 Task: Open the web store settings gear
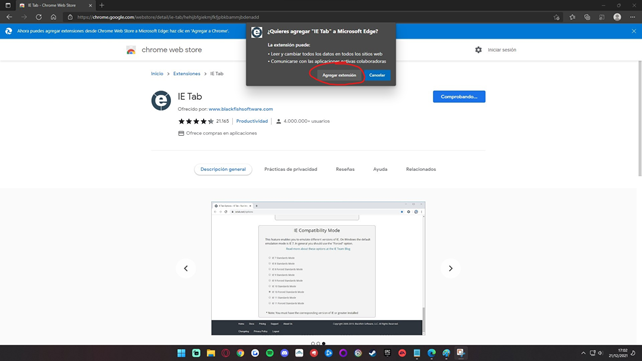click(x=478, y=50)
